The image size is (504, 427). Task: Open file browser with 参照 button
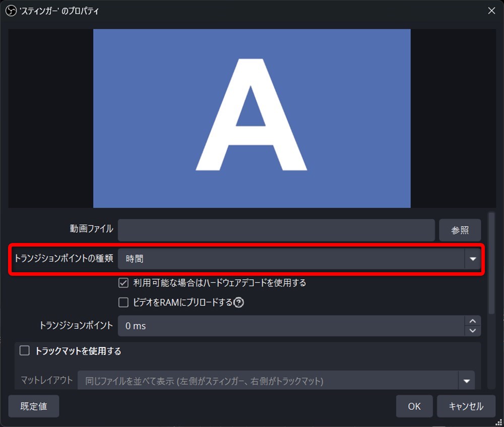[x=460, y=230]
